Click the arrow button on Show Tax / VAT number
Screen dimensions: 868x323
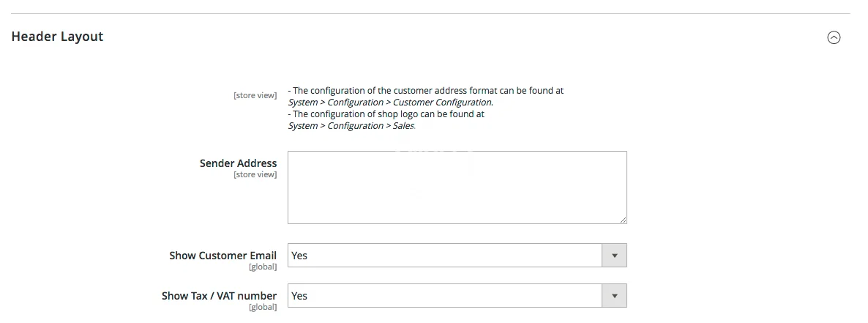[614, 296]
